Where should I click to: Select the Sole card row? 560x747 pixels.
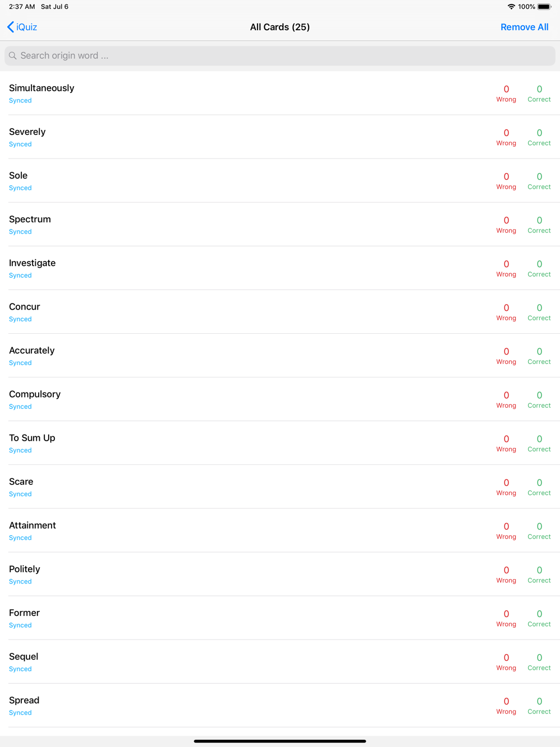[280, 181]
